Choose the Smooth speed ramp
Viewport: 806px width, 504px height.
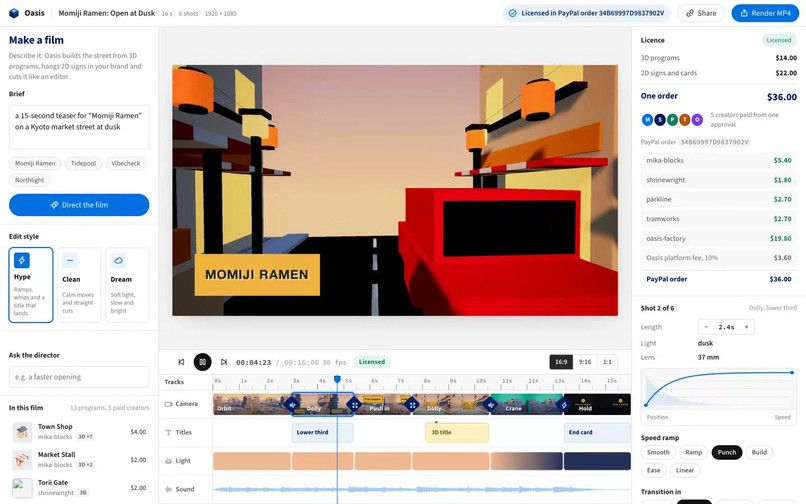(658, 453)
